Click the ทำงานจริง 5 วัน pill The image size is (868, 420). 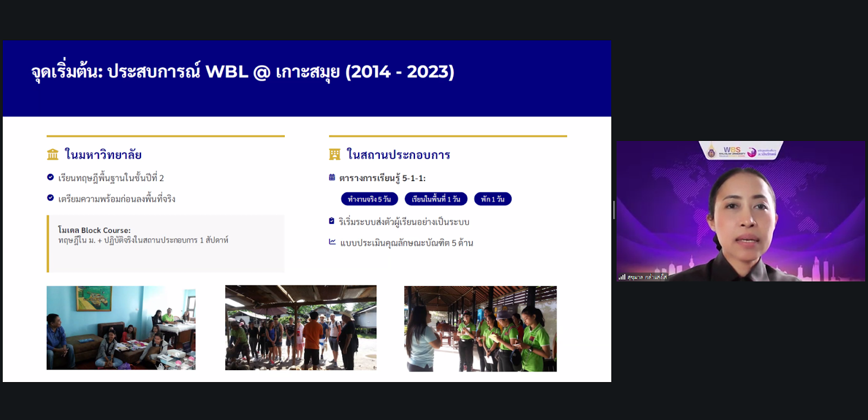tap(369, 199)
